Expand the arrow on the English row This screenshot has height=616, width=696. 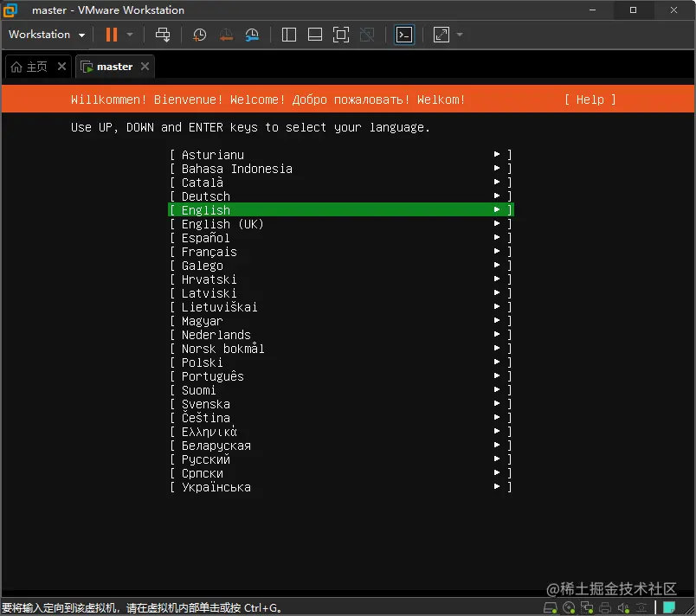click(497, 209)
